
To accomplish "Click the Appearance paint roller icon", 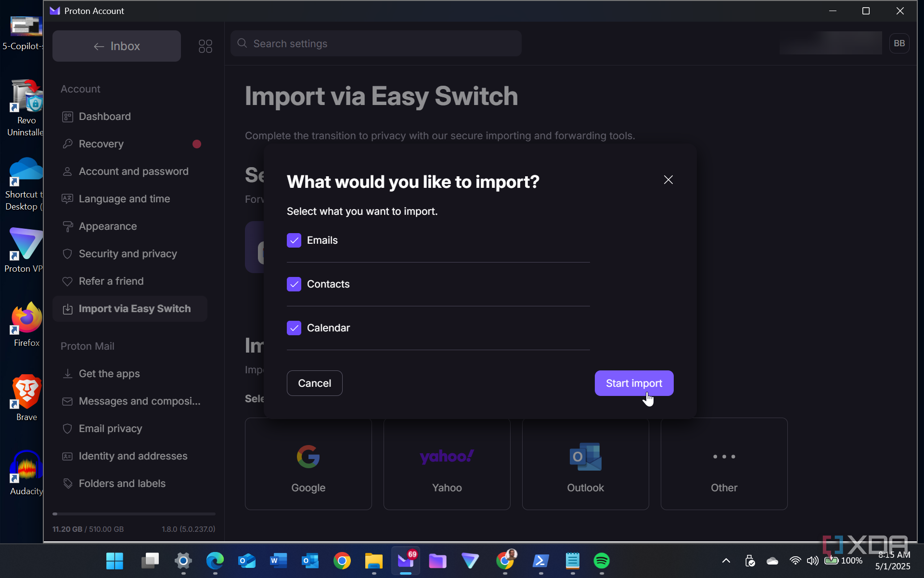I will tap(67, 226).
